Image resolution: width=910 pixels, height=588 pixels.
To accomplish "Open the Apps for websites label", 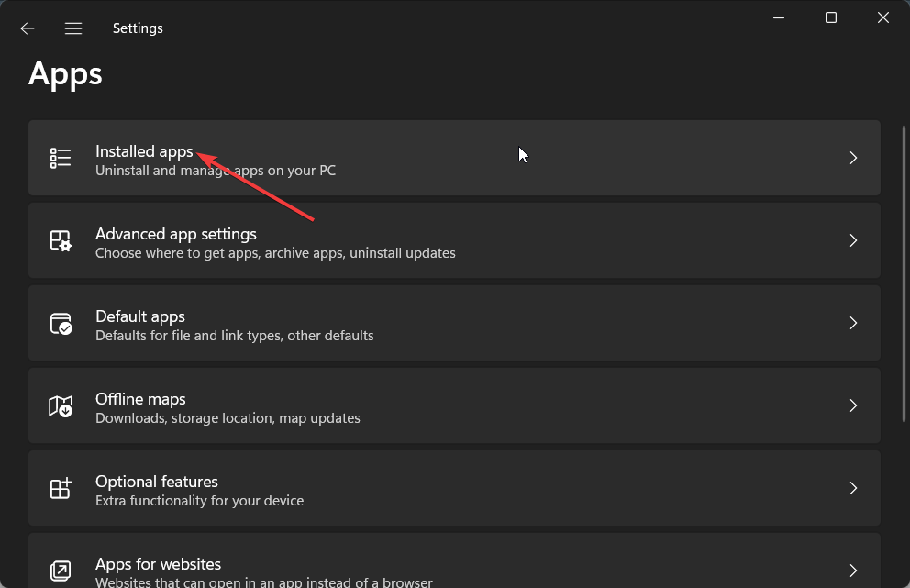I will (158, 564).
